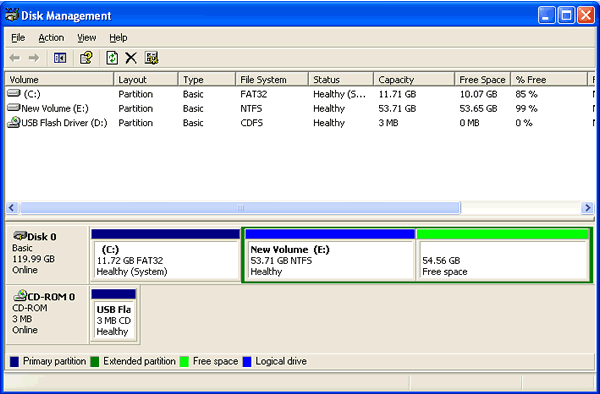Click the Logical drive legend color swatch
600x394 pixels.
point(247,361)
